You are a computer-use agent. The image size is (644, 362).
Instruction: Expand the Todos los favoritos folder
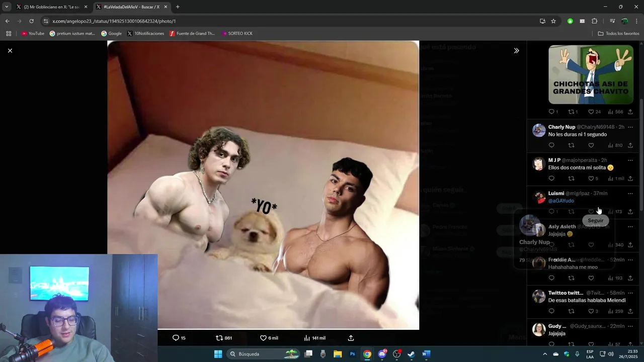618,34
